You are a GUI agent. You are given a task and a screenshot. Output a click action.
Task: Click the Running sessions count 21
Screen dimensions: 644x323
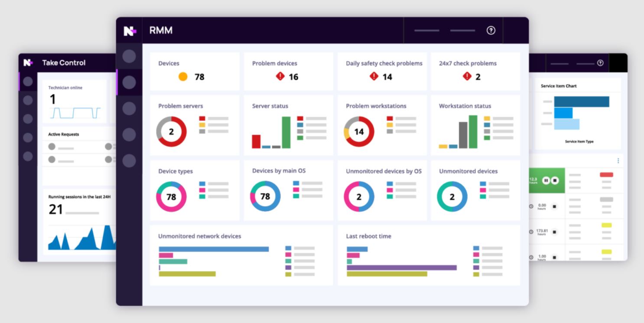56,209
